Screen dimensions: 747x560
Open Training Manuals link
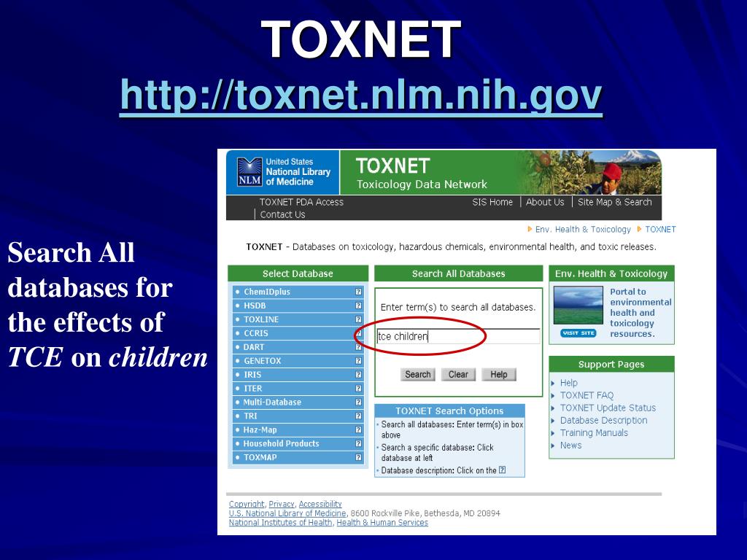(594, 433)
